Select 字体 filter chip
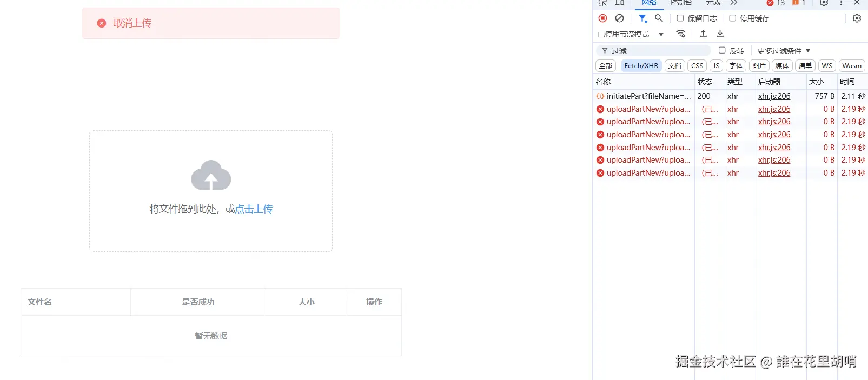Viewport: 868px width, 380px height. click(x=736, y=66)
